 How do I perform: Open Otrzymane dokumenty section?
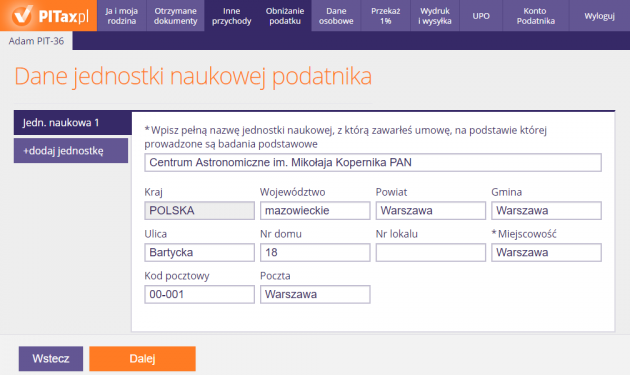[176, 16]
